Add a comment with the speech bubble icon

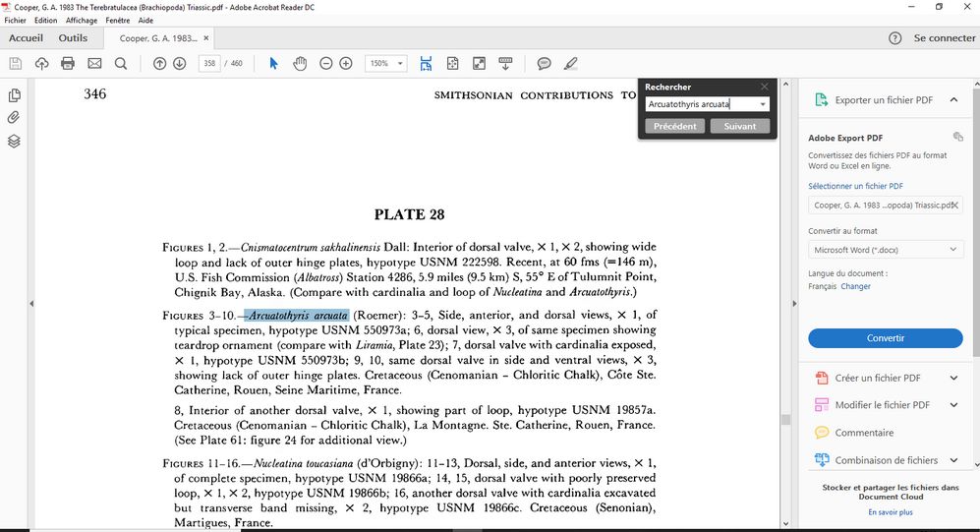pyautogui.click(x=544, y=63)
